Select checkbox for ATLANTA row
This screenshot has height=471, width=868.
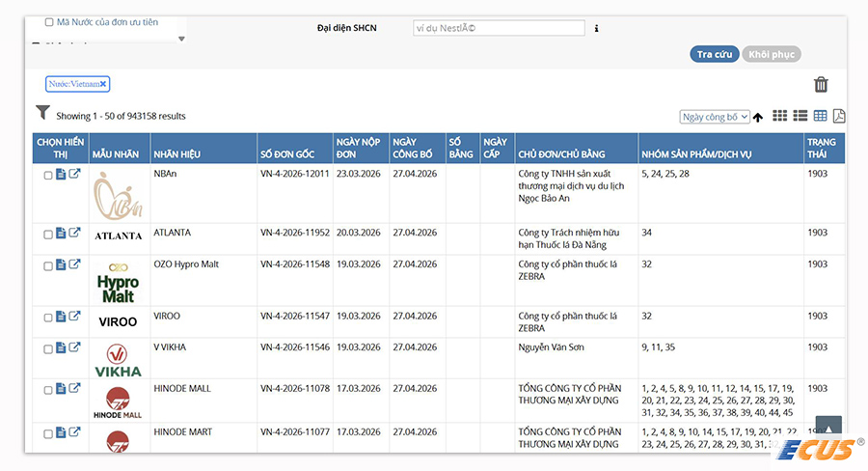pyautogui.click(x=48, y=235)
